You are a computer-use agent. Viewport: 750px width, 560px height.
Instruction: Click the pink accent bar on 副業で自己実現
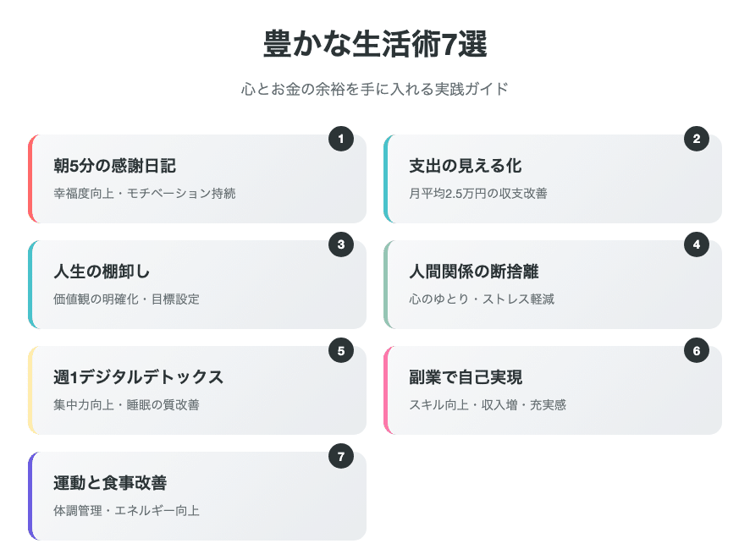[386, 390]
